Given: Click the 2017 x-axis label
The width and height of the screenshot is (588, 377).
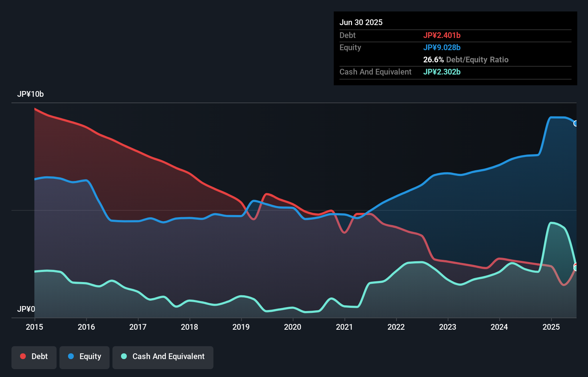Looking at the screenshot, I should pyautogui.click(x=138, y=327).
